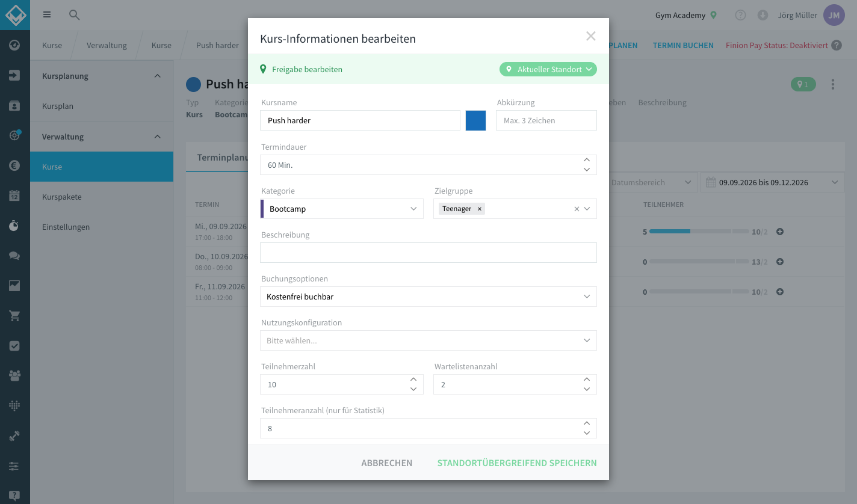
Task: Open the help question icon at sidebar bottom
Action: click(x=15, y=496)
